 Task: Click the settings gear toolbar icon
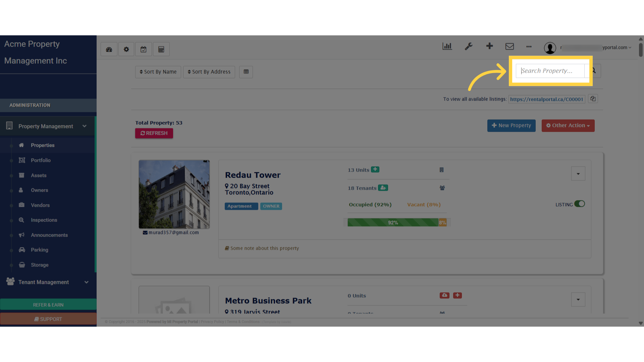[126, 49]
